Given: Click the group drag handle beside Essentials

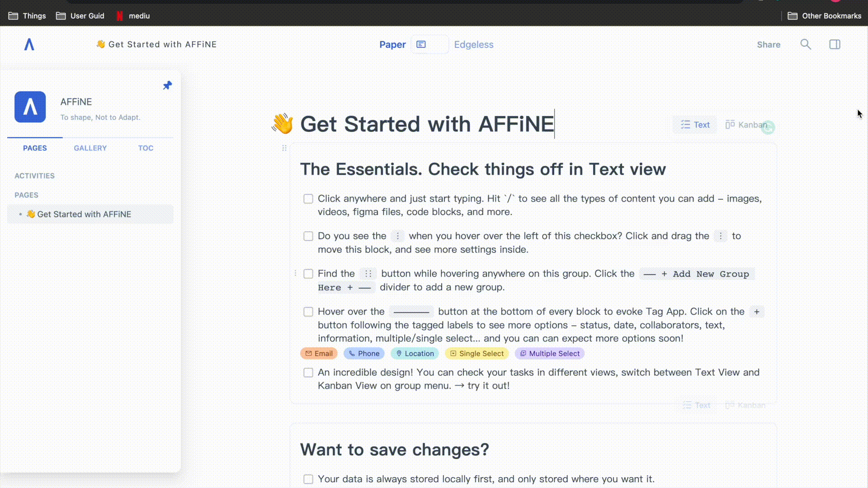Looking at the screenshot, I should [284, 148].
